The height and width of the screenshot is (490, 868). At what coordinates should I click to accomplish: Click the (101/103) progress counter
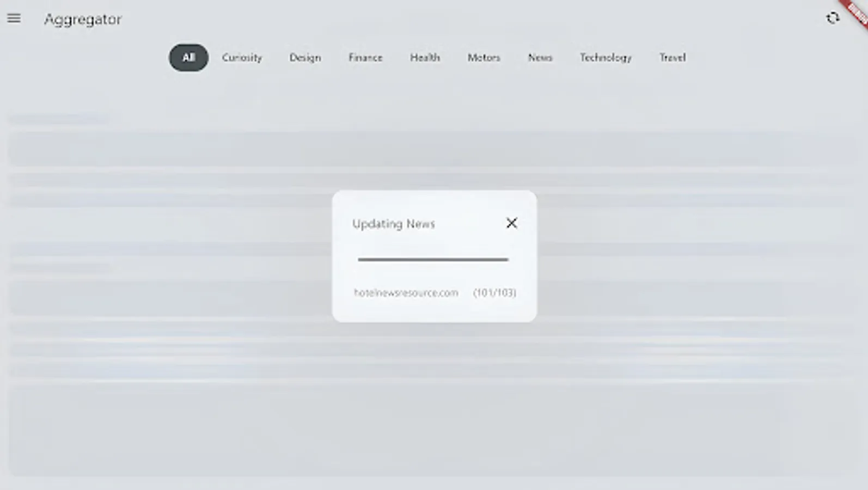[494, 293]
